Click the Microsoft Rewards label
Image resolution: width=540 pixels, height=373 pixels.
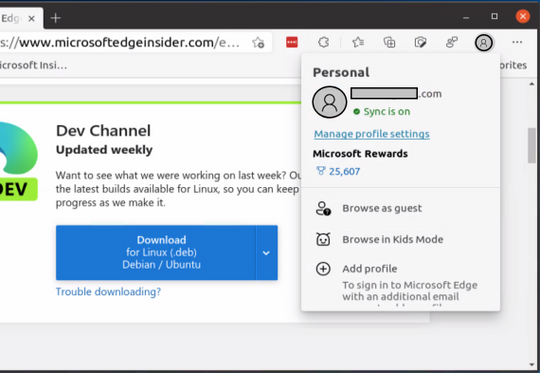[x=360, y=154]
